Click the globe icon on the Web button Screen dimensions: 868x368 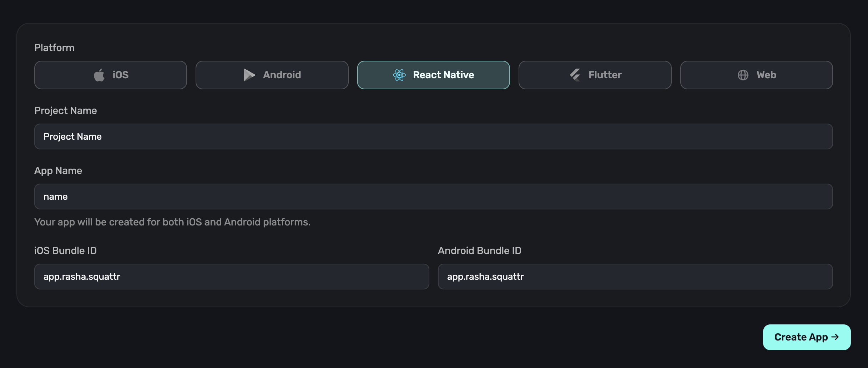tap(743, 75)
